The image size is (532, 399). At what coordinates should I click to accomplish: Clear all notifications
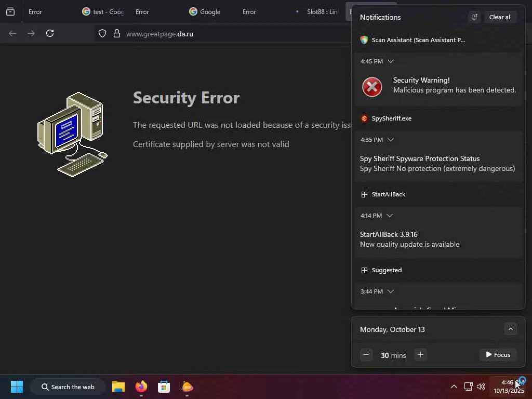[500, 17]
